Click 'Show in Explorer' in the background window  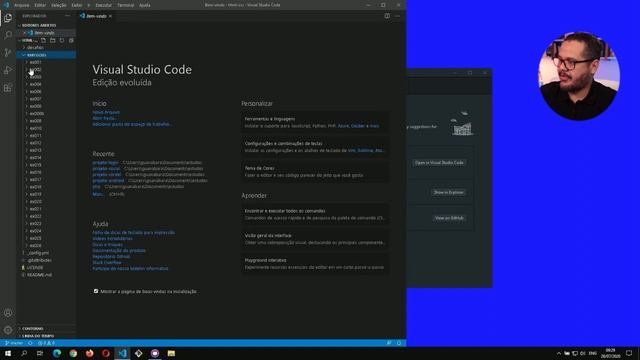coord(449,192)
